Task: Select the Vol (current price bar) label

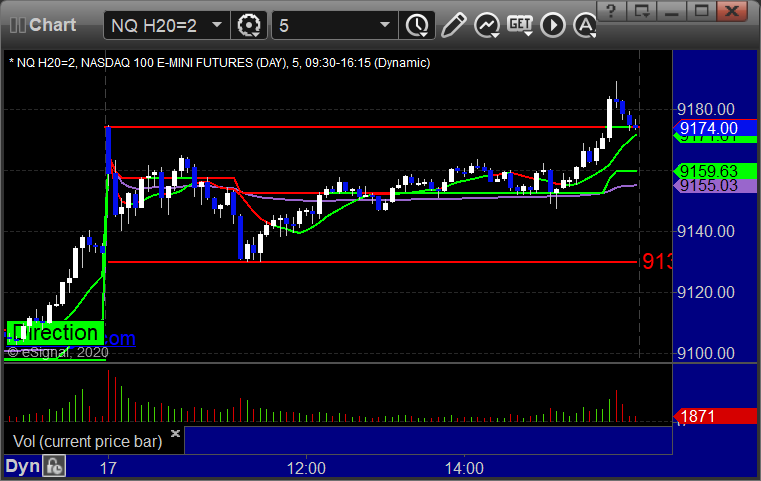Action: 87,441
